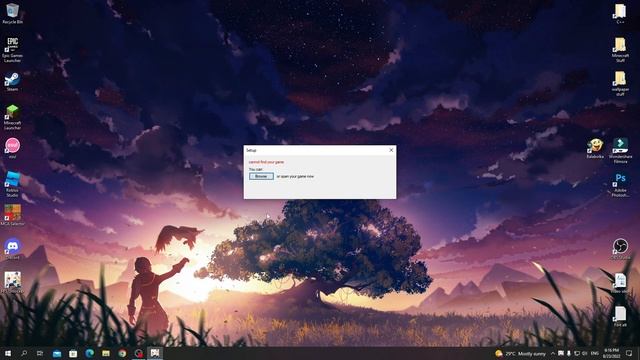
Task: Select the wallpaper stuff folder shortcut
Action: pos(620,84)
